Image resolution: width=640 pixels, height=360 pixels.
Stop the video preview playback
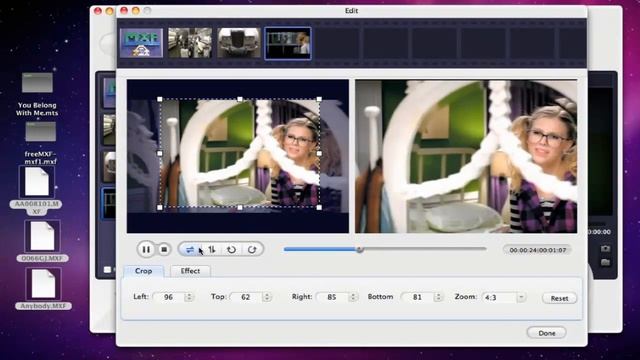click(x=164, y=249)
